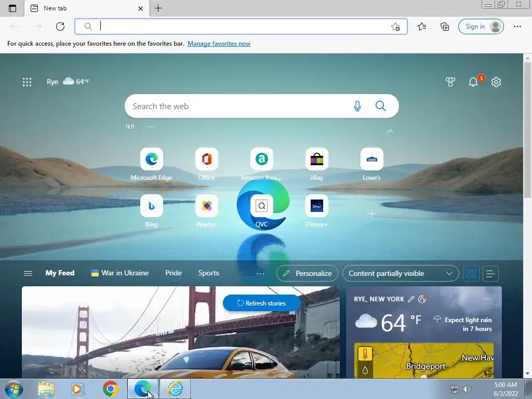
Task: Launch Google Chrome from taskbar
Action: tap(110, 389)
